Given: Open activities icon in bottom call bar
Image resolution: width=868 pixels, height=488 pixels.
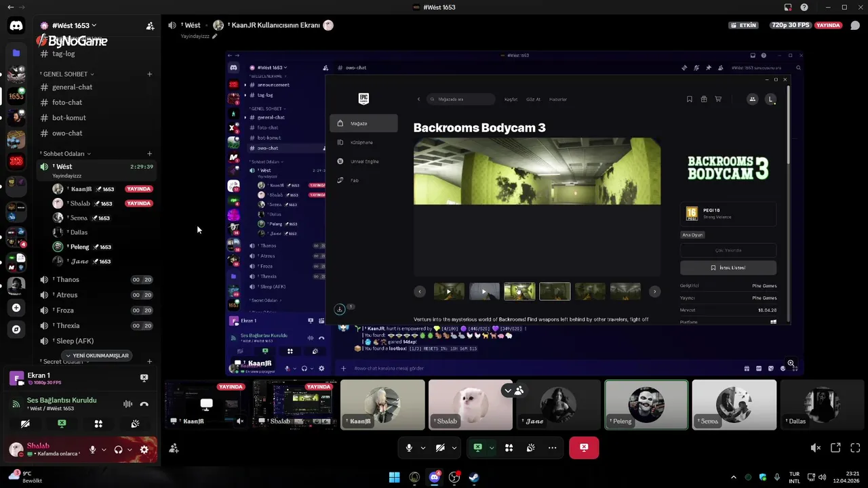Looking at the screenshot, I should [x=509, y=448].
